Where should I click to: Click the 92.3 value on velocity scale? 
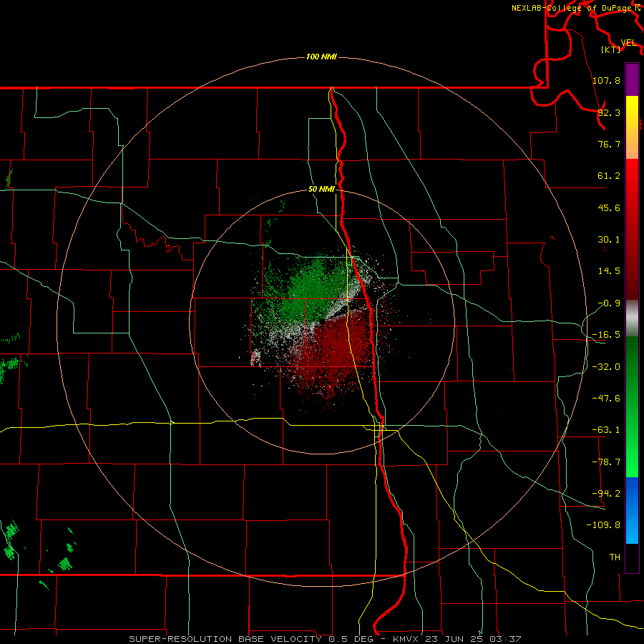609,112
